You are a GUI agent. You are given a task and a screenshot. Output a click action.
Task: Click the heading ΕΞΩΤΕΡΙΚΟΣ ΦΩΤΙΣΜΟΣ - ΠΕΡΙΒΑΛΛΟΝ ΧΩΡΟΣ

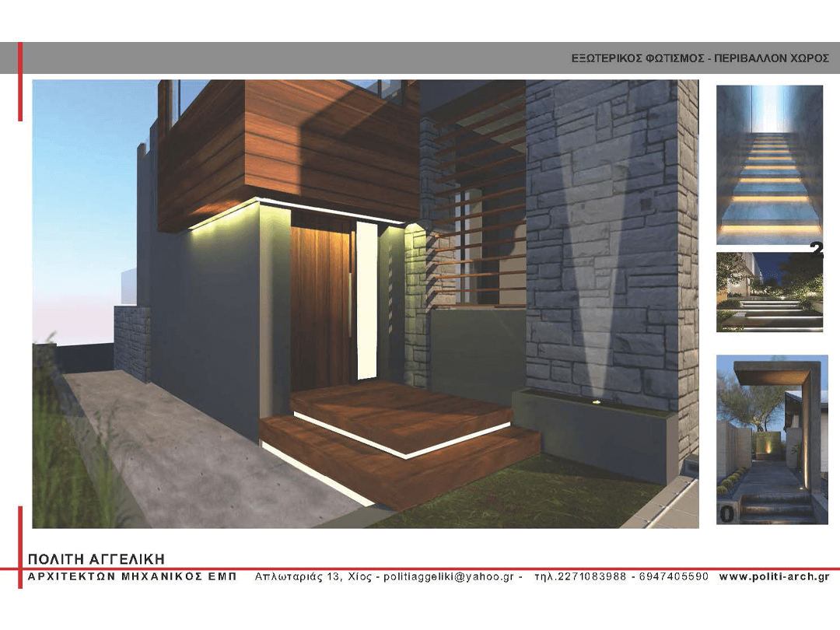(x=700, y=58)
